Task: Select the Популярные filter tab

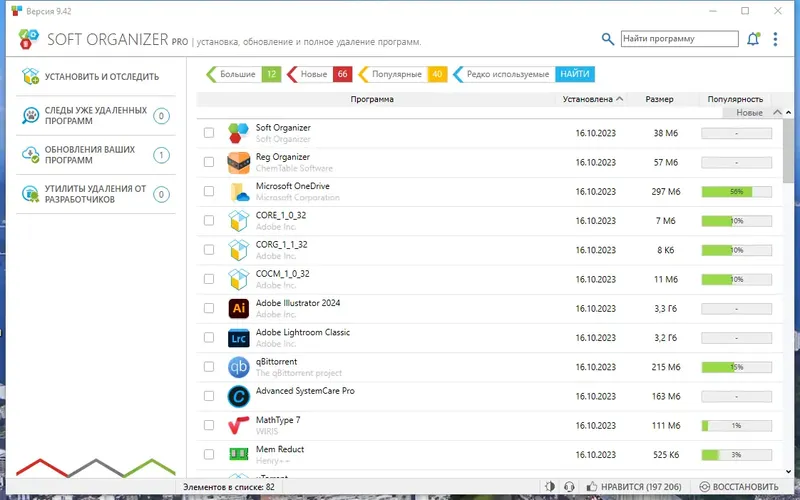Action: coord(403,74)
